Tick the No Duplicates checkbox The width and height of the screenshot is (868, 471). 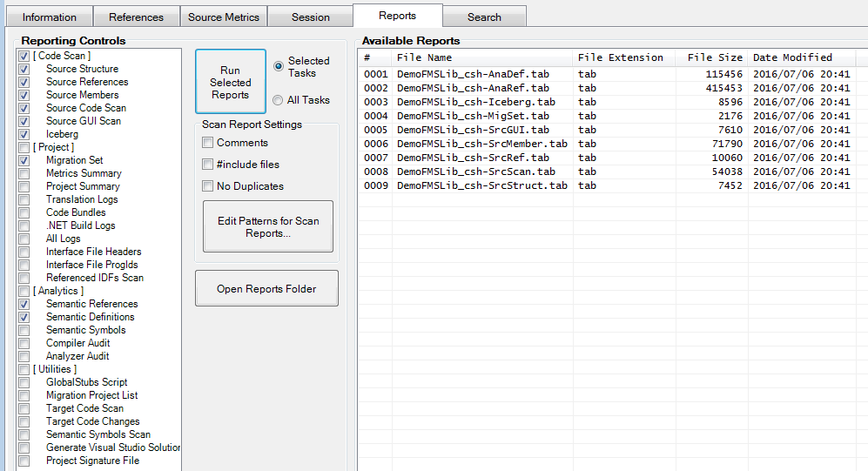(208, 186)
